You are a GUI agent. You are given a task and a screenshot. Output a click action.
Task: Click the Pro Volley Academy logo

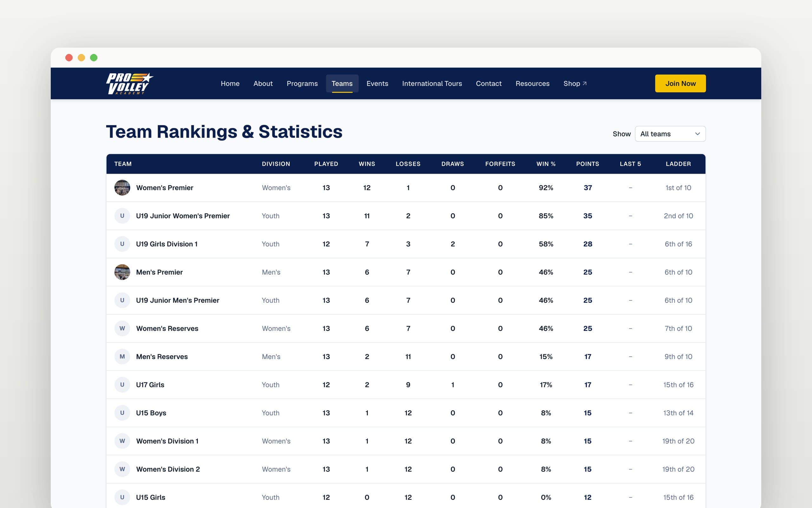tap(129, 83)
